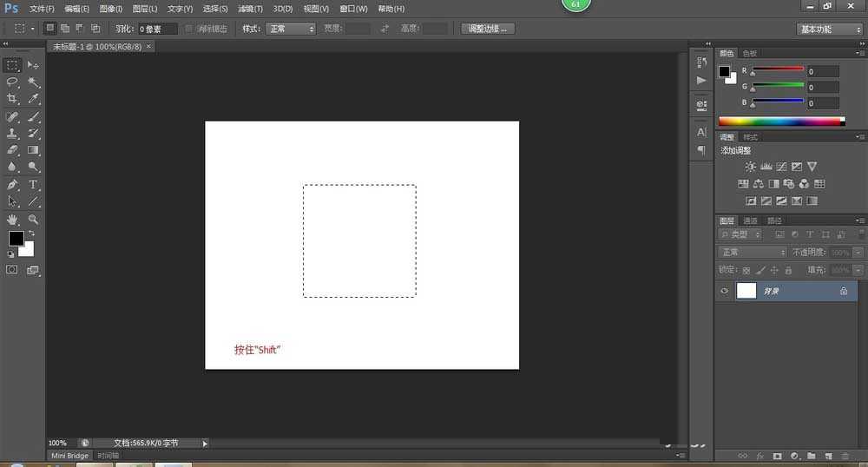Select the Magic Wand tool
Image resolution: width=868 pixels, height=467 pixels.
click(x=34, y=82)
